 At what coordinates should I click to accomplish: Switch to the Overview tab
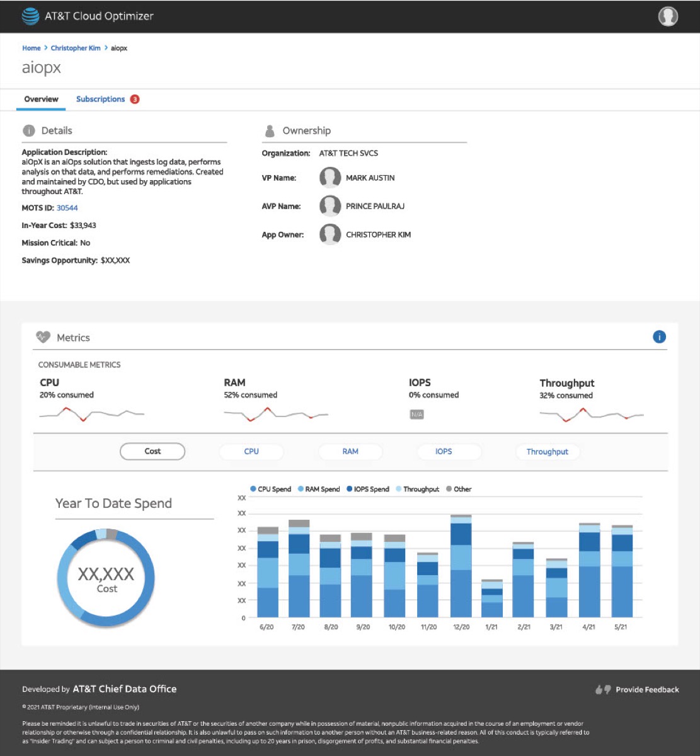pyautogui.click(x=41, y=99)
